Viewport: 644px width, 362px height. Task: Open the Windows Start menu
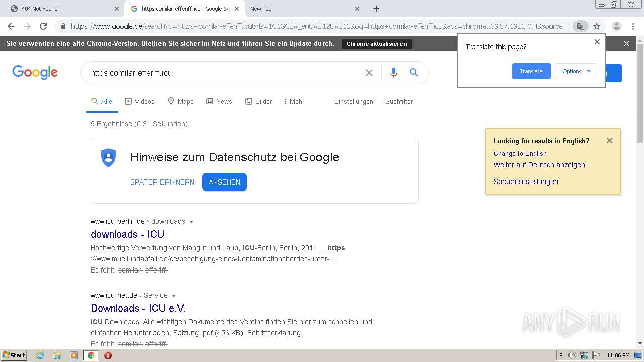pyautogui.click(x=14, y=355)
